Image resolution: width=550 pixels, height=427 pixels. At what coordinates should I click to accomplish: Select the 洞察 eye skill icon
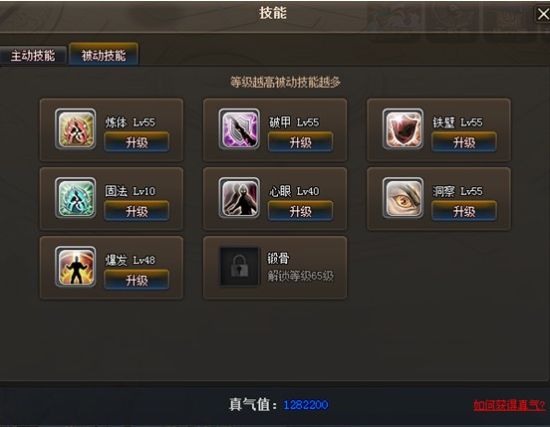click(x=403, y=198)
